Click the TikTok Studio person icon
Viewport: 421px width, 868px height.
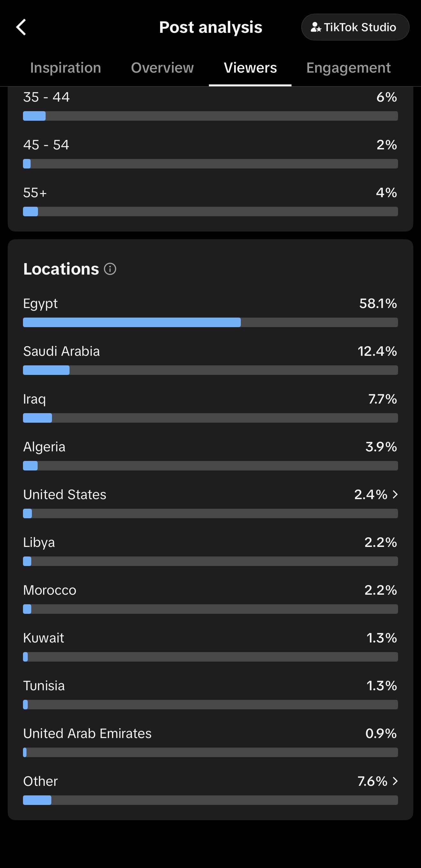click(316, 27)
